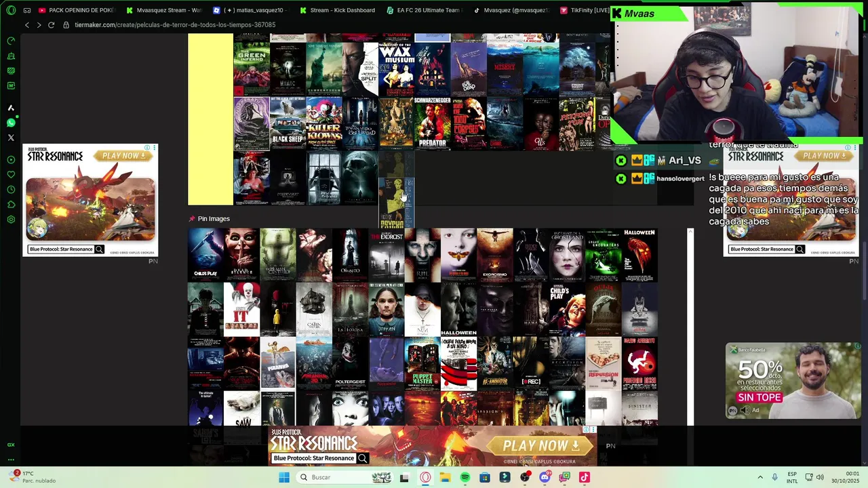Open Spotify from the taskbar
This screenshot has width=868, height=488.
click(x=465, y=477)
